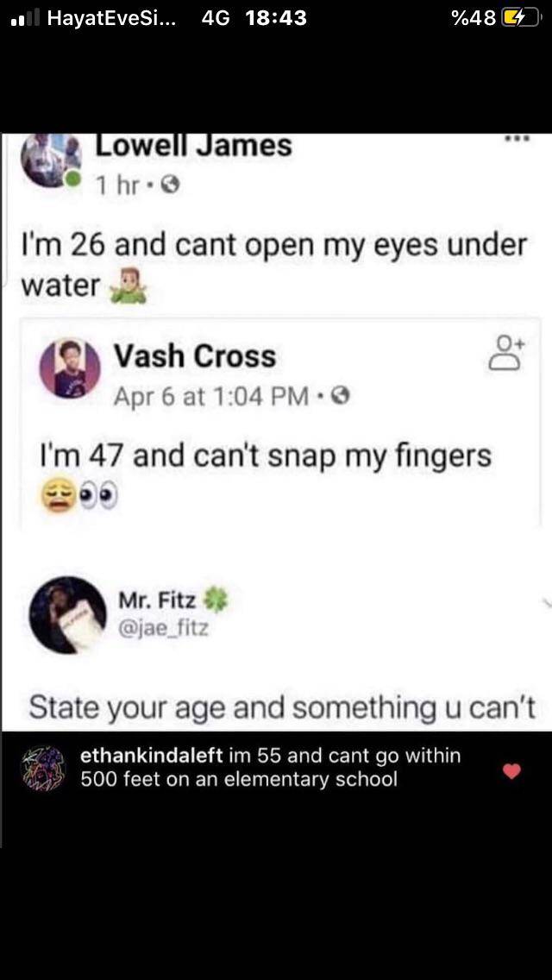
Task: Tap the clover emoji next to Mr. Fitz
Action: pos(216,600)
